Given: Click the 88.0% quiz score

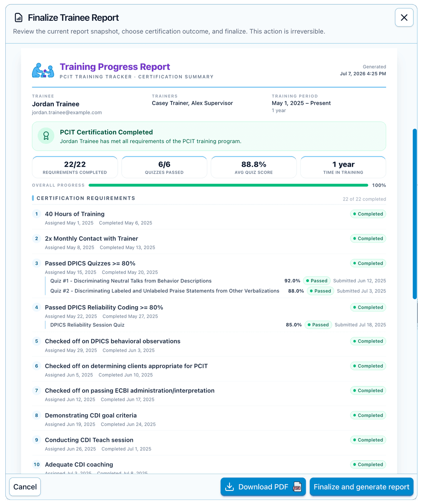Looking at the screenshot, I should [x=296, y=291].
